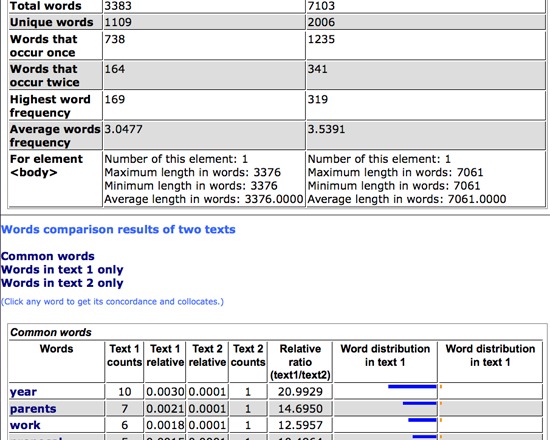This screenshot has width=550, height=440.
Task: Click Average length in words: 7061.0000
Action: coord(407,199)
